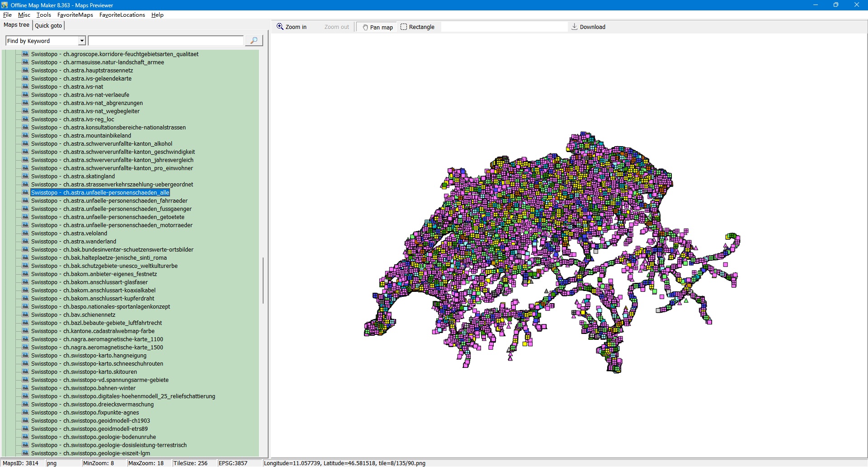Open the FavoriteMaps menu
Viewport: 868px width, 467px height.
click(75, 15)
